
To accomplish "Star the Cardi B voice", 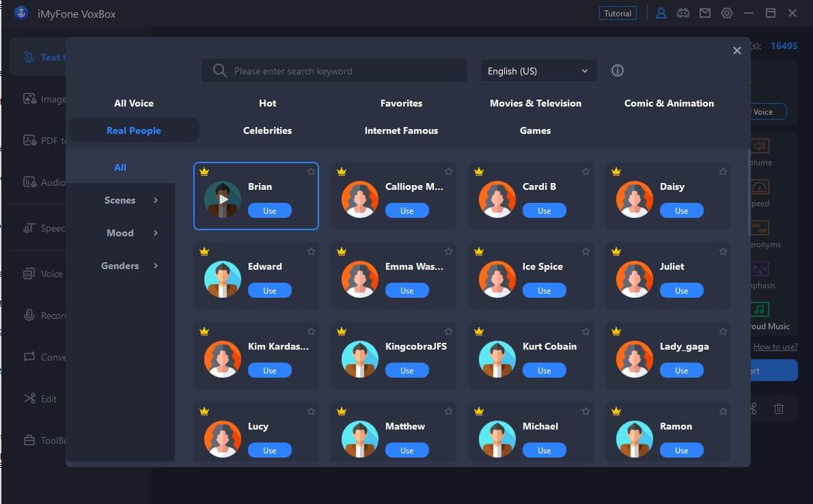I will point(586,171).
